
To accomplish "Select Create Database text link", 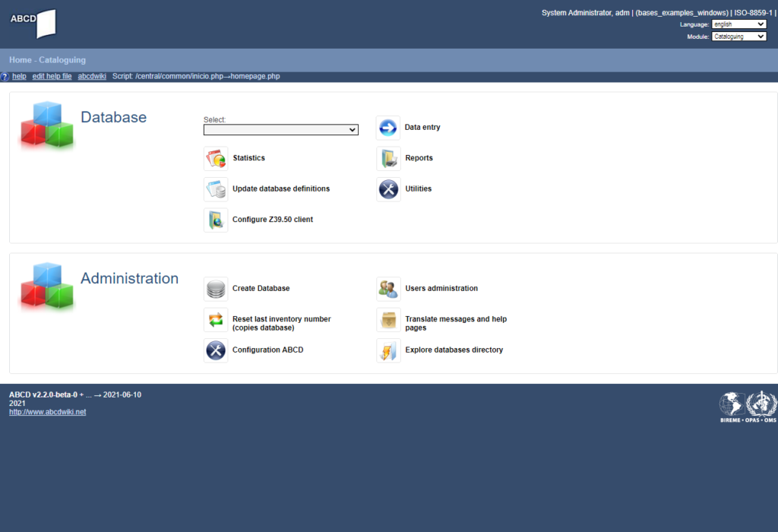I will tap(261, 288).
